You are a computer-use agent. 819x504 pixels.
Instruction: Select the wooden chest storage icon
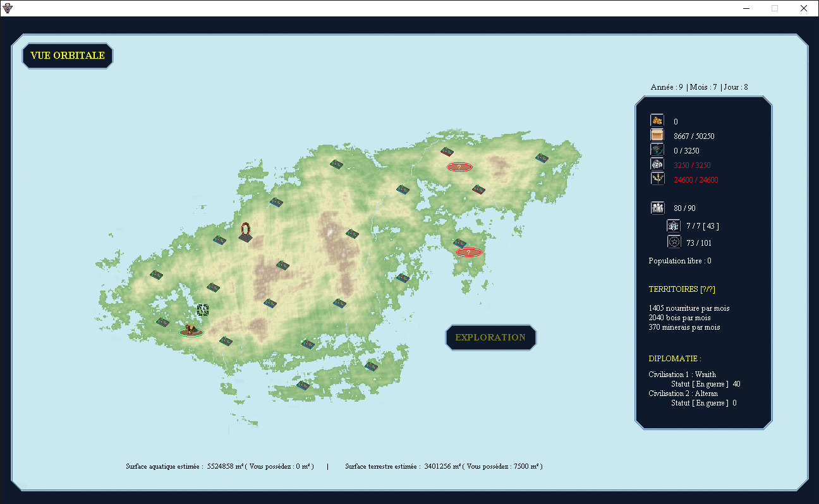point(657,135)
